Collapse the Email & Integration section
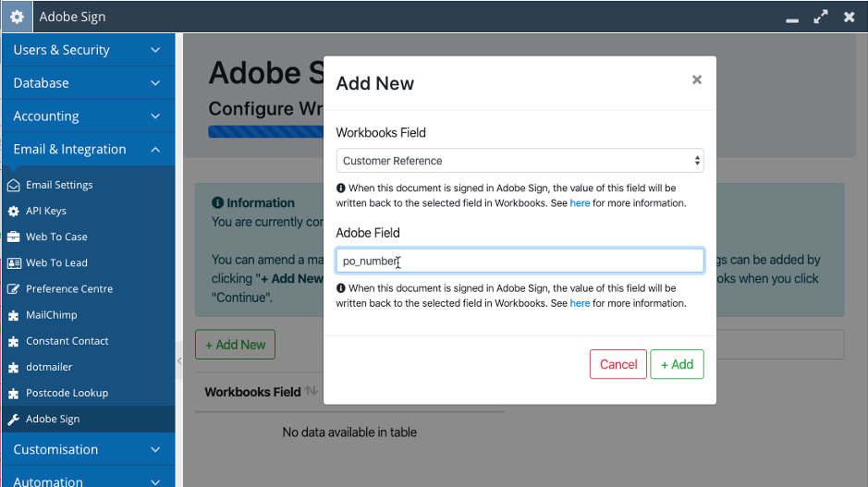Screen dimensions: 868x487 click(88, 150)
